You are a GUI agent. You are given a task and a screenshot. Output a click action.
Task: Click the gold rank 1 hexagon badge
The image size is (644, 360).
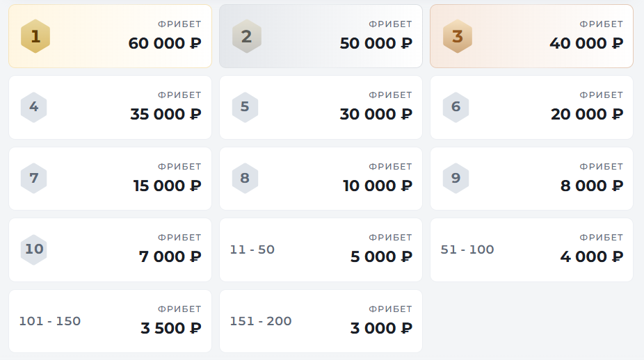point(35,36)
